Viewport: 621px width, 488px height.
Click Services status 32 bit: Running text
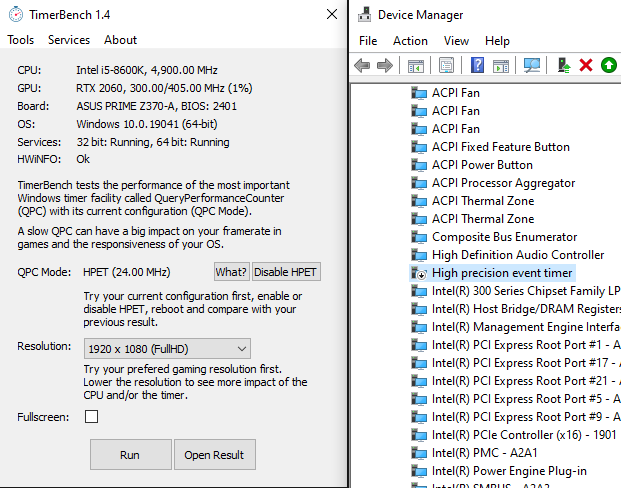point(153,142)
